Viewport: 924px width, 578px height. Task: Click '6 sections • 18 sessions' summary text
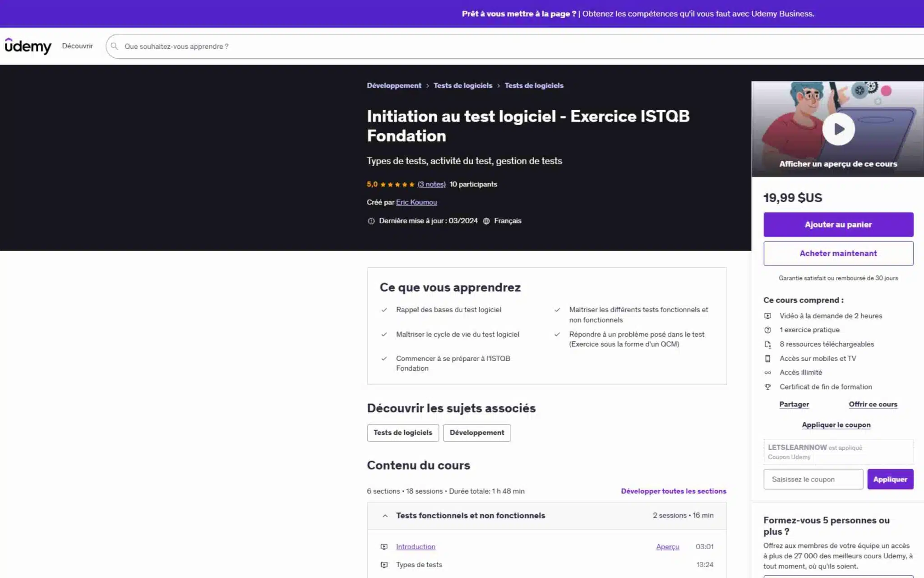[x=405, y=491]
